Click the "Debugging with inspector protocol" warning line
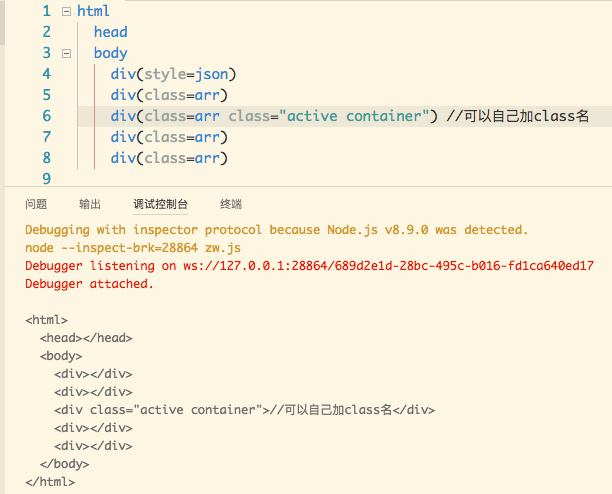Viewport: 612px width, 494px height. pyautogui.click(x=276, y=230)
